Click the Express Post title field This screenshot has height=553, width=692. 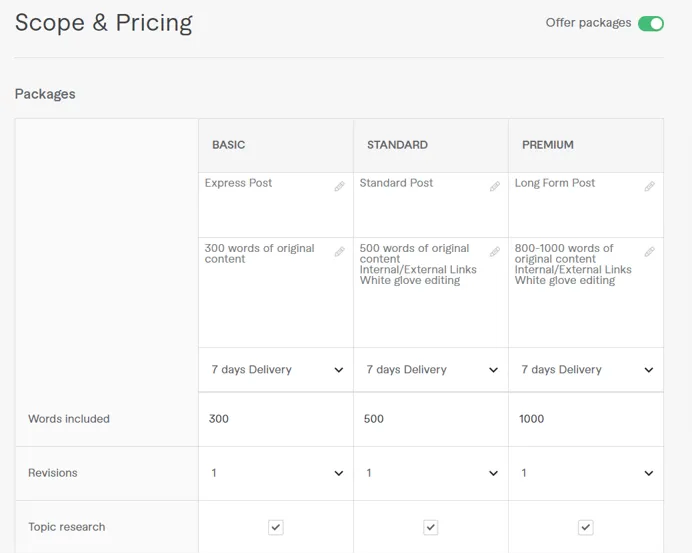tap(276, 205)
